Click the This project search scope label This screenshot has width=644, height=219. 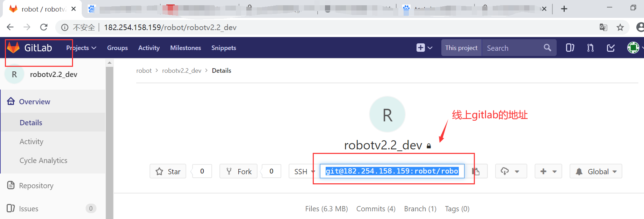(x=461, y=48)
